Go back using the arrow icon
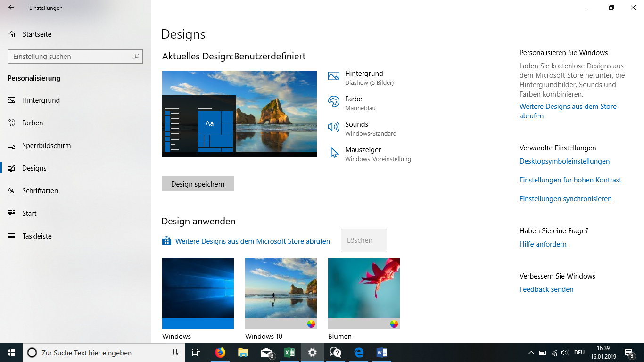The width and height of the screenshot is (644, 362). click(11, 8)
